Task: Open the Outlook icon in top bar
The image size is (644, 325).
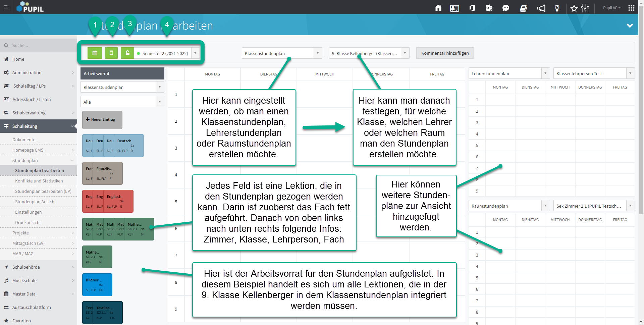Action: click(x=489, y=8)
